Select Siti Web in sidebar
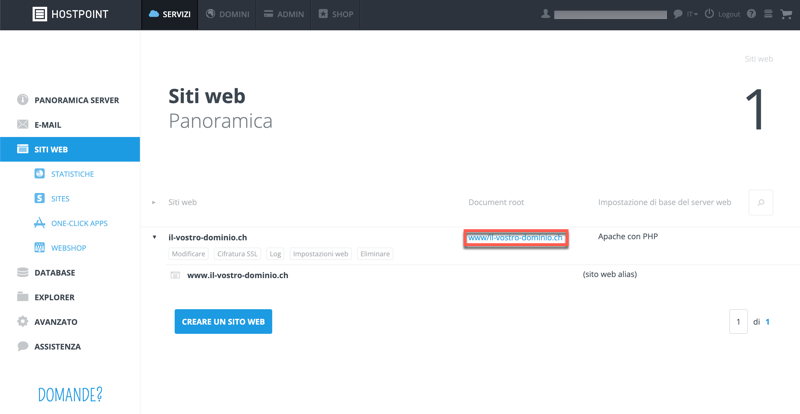 pos(70,149)
